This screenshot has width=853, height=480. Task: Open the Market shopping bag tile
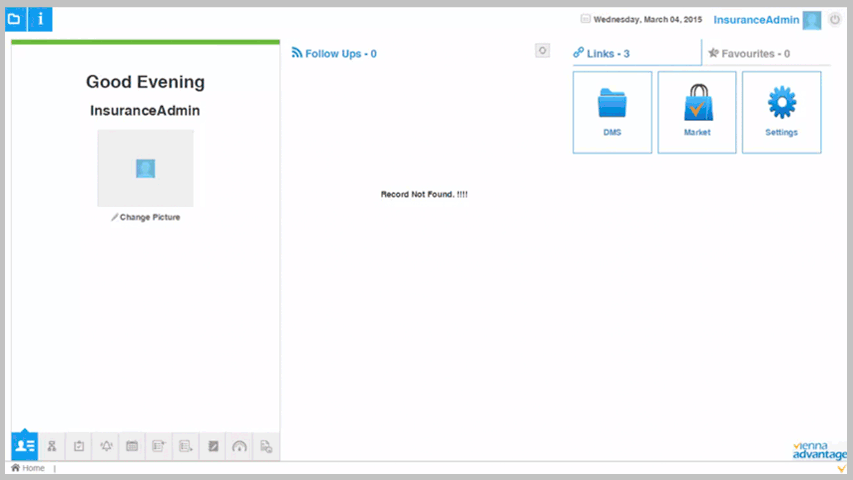pyautogui.click(x=697, y=112)
